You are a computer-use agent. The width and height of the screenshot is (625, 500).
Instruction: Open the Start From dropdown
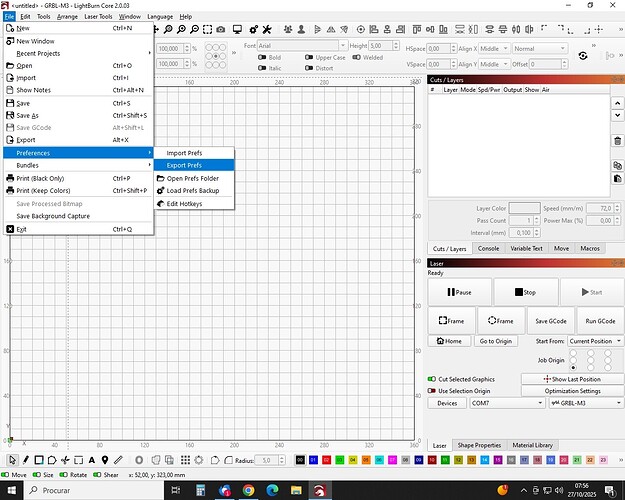[595, 341]
